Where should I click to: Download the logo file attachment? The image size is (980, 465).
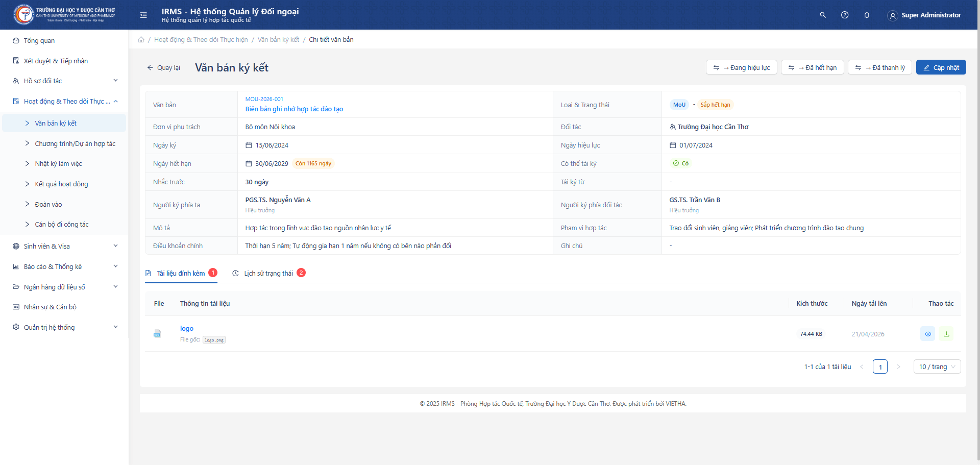(946, 334)
